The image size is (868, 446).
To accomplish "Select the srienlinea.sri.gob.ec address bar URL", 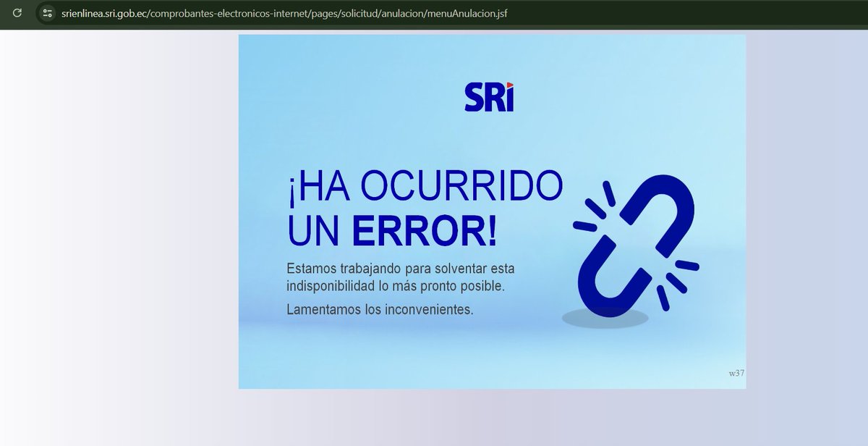I will pyautogui.click(x=285, y=13).
